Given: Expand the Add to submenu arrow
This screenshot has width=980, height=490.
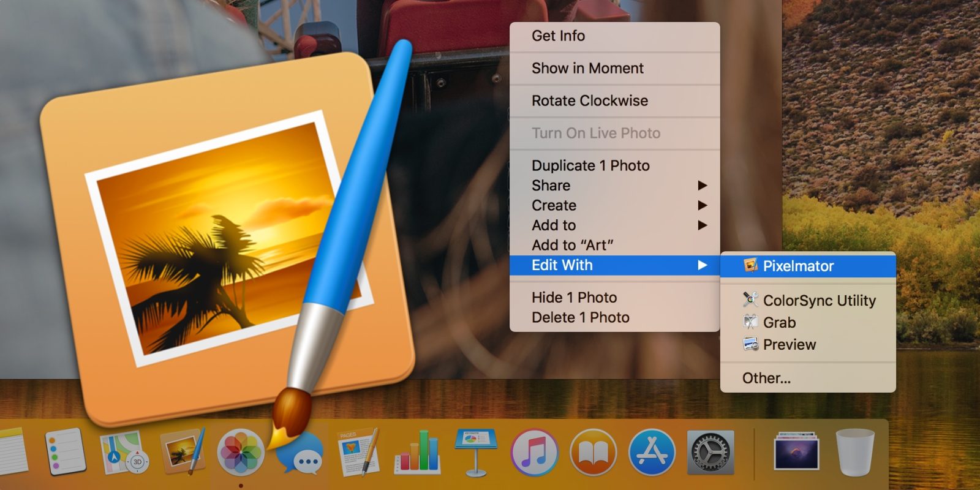Looking at the screenshot, I should (703, 225).
